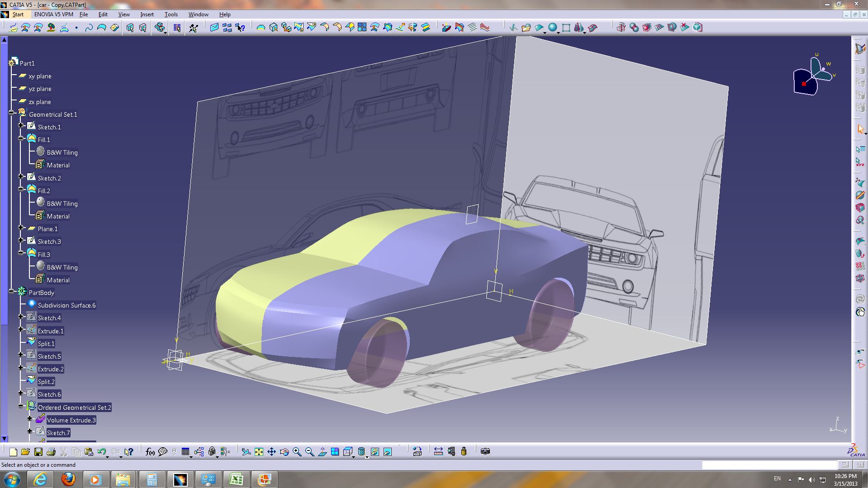
Task: Expand the Plane.1 tree node
Action: pos(21,227)
